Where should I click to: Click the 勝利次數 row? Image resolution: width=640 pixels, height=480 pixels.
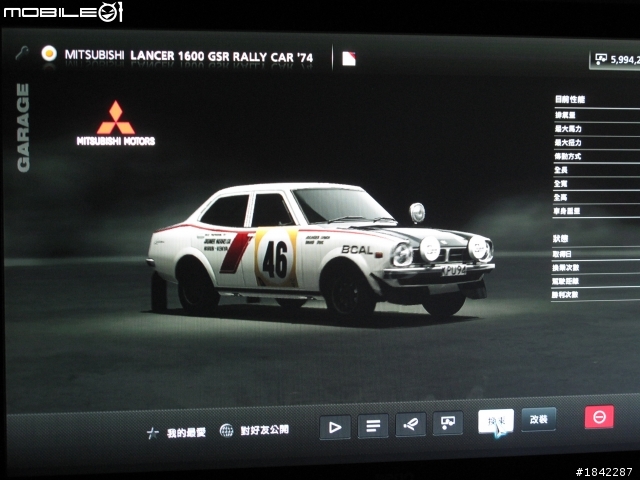tap(596, 294)
